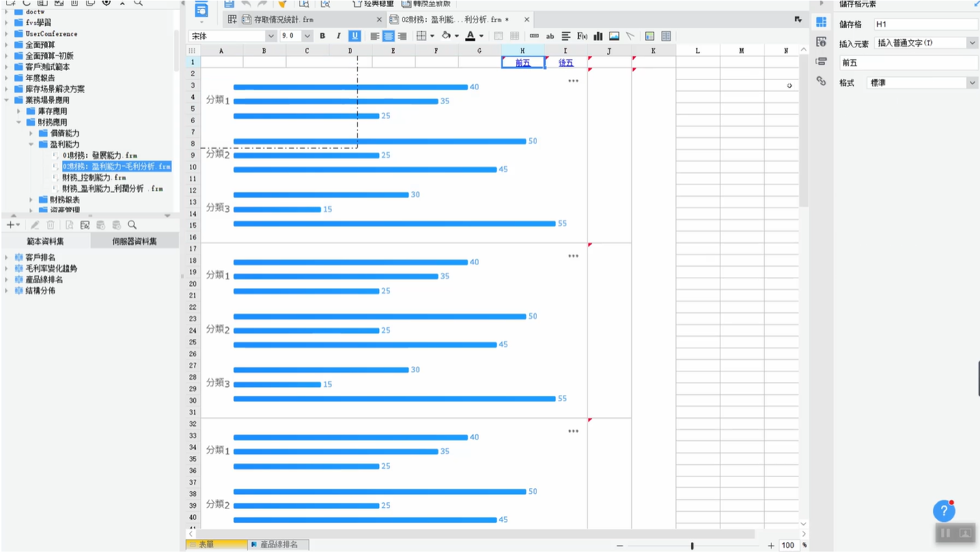Close the 存取情況統計.frm tab

click(x=380, y=20)
